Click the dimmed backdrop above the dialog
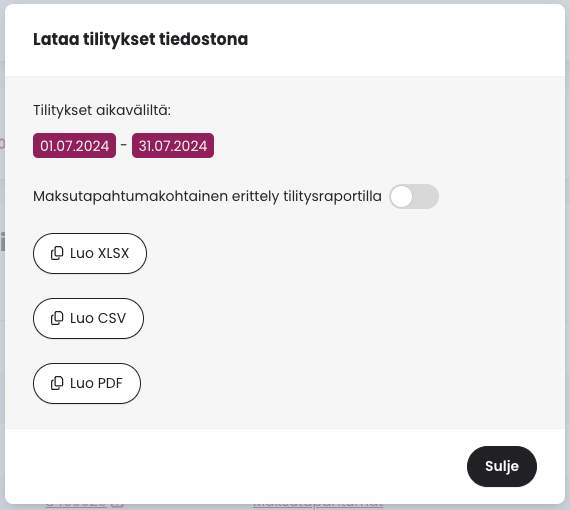 click(x=285, y=2)
